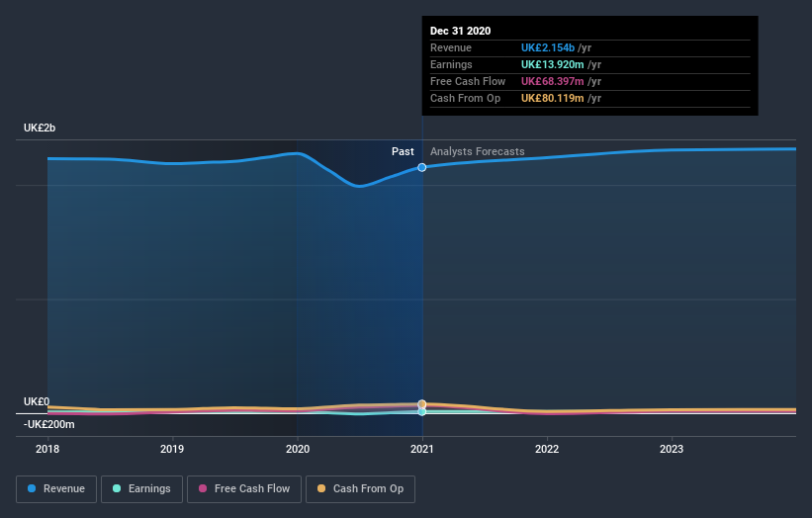812x518 pixels.
Task: Click the UK£80.119m cash from op value
Action: coord(553,98)
